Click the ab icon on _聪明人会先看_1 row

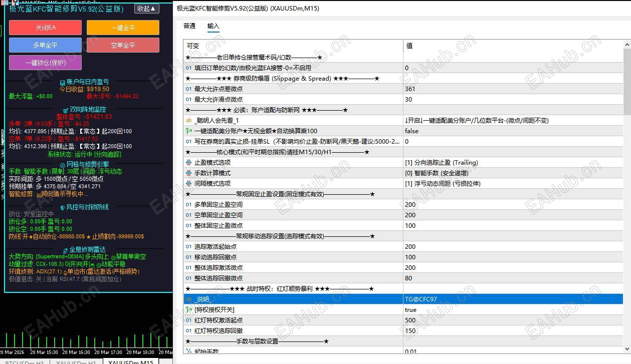coord(189,120)
